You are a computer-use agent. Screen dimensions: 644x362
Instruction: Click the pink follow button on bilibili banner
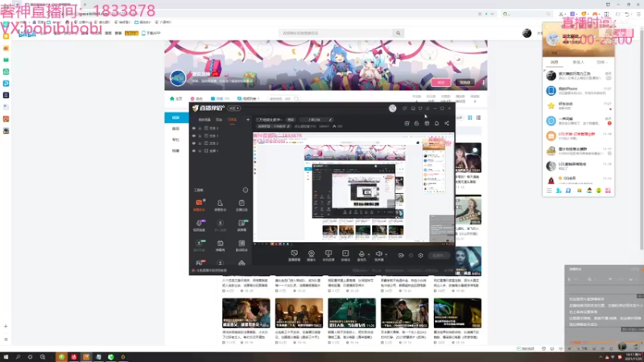(440, 83)
